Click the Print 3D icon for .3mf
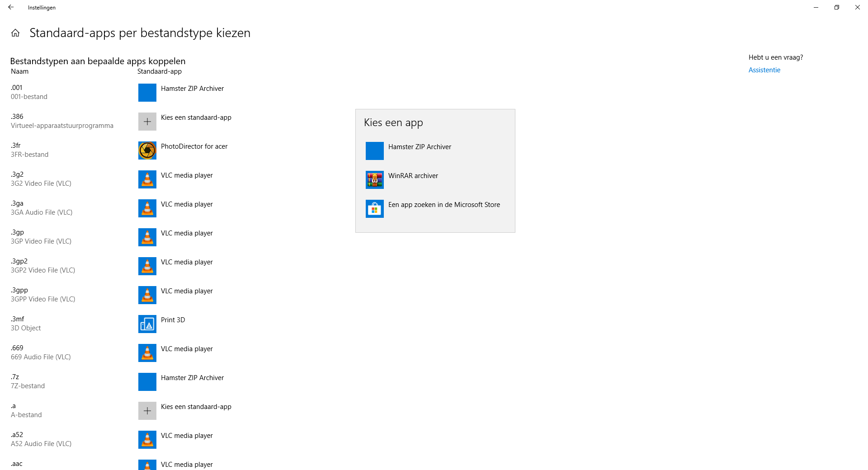Image resolution: width=868 pixels, height=470 pixels. tap(147, 324)
